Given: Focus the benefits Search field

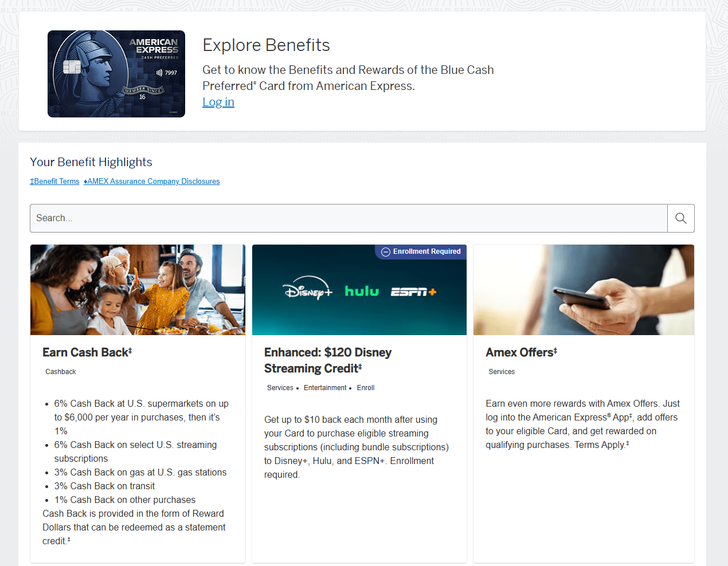Looking at the screenshot, I should click(349, 218).
